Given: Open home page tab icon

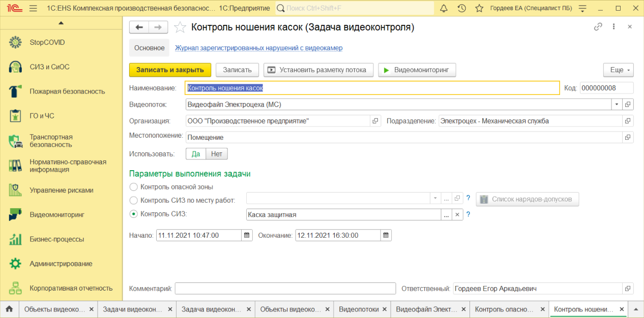Looking at the screenshot, I should [9, 309].
